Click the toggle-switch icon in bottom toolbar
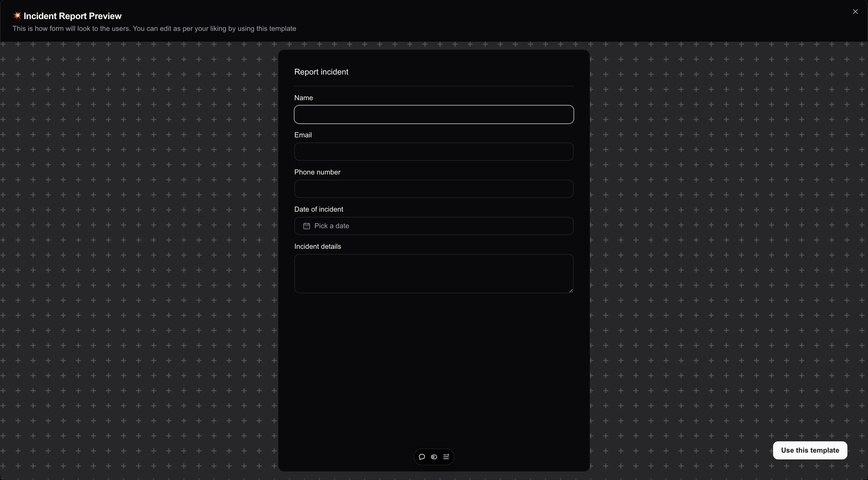The height and width of the screenshot is (480, 868). click(x=434, y=457)
